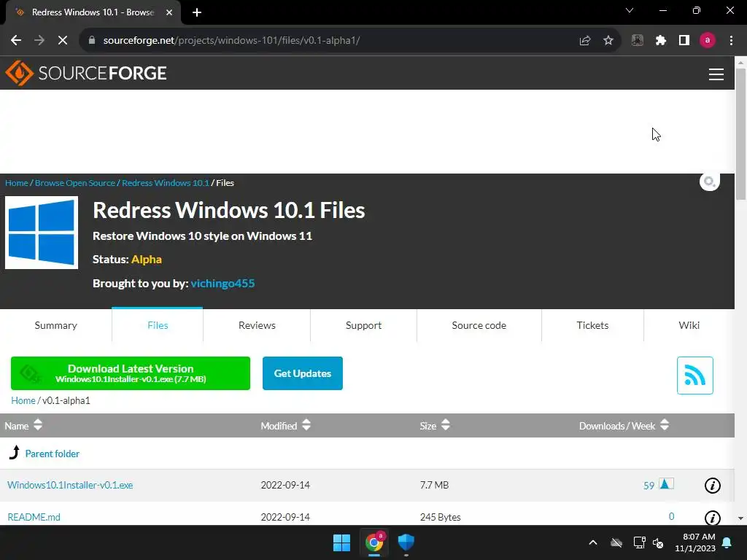Viewport: 747px width, 560px height.
Task: Click the browser forward arrow
Action: coord(39,41)
